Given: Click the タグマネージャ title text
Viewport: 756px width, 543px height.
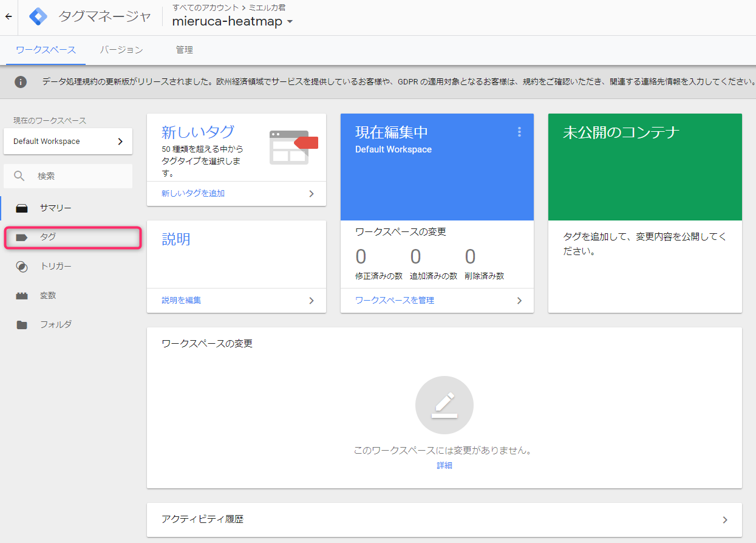Looking at the screenshot, I should coord(104,16).
